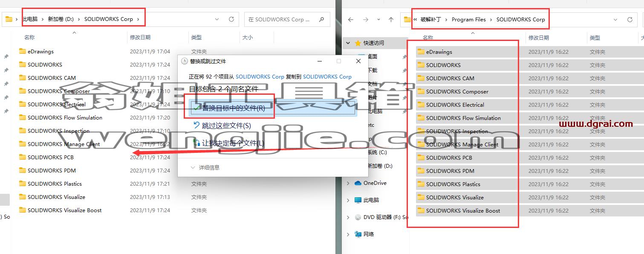Select SOLIDWORKS Visualize in left window

(x=56, y=197)
